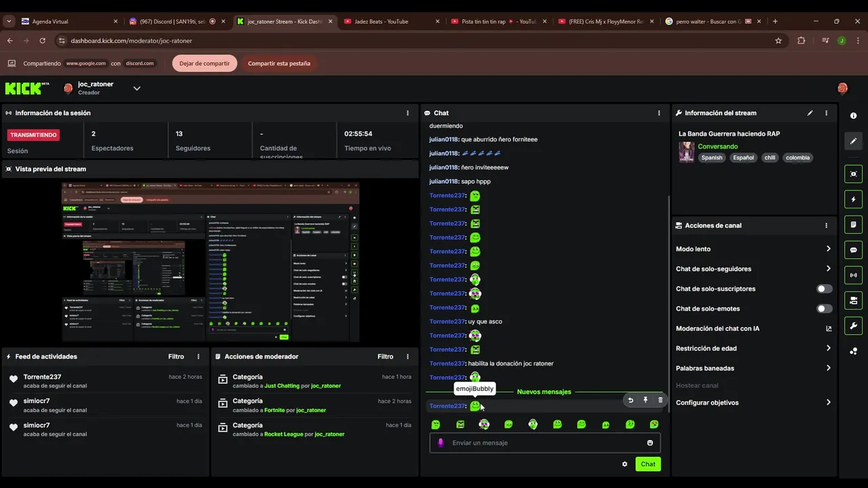Click the Spanish stream tag

coord(712,157)
